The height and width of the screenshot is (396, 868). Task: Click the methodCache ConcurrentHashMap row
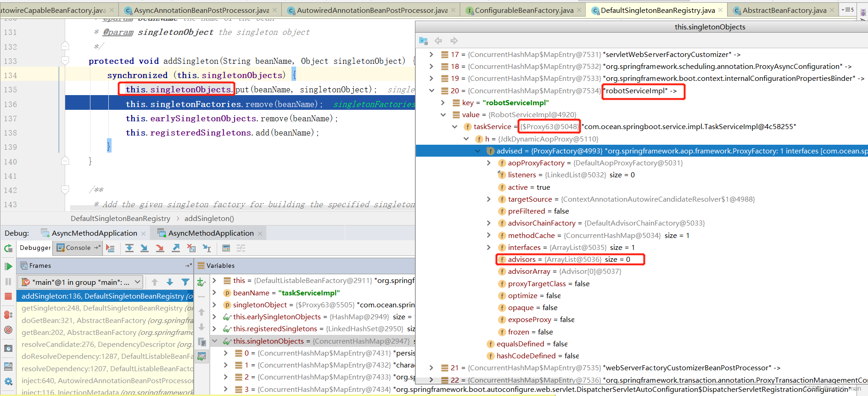594,235
